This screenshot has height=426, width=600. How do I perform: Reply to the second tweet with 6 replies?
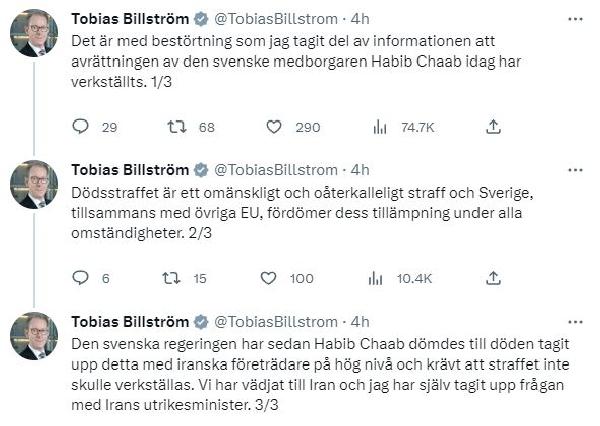[82, 278]
